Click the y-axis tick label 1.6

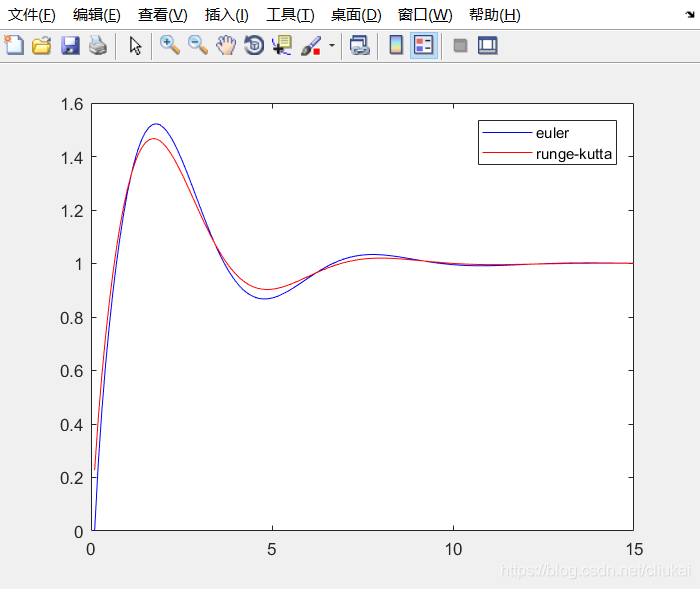[x=72, y=104]
